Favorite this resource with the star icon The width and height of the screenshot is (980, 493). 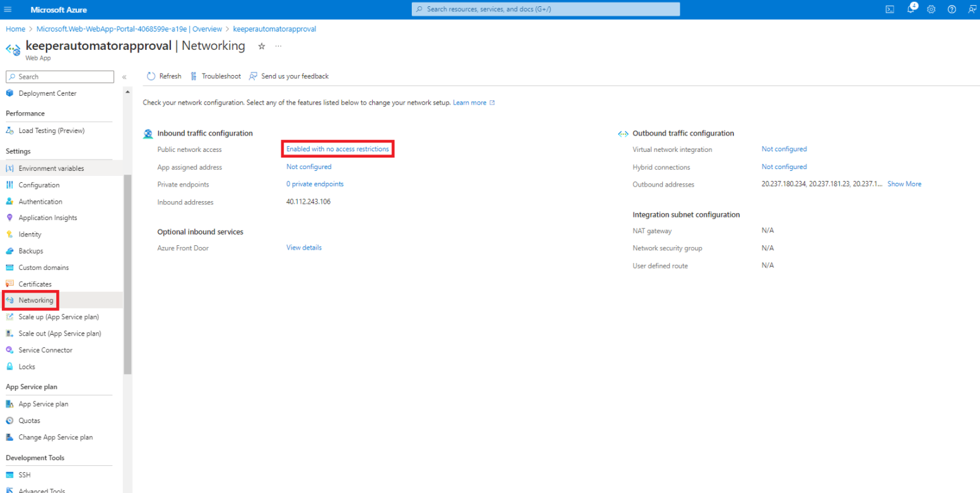(x=262, y=46)
